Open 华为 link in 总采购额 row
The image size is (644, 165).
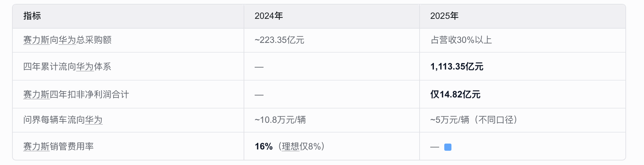(67, 40)
